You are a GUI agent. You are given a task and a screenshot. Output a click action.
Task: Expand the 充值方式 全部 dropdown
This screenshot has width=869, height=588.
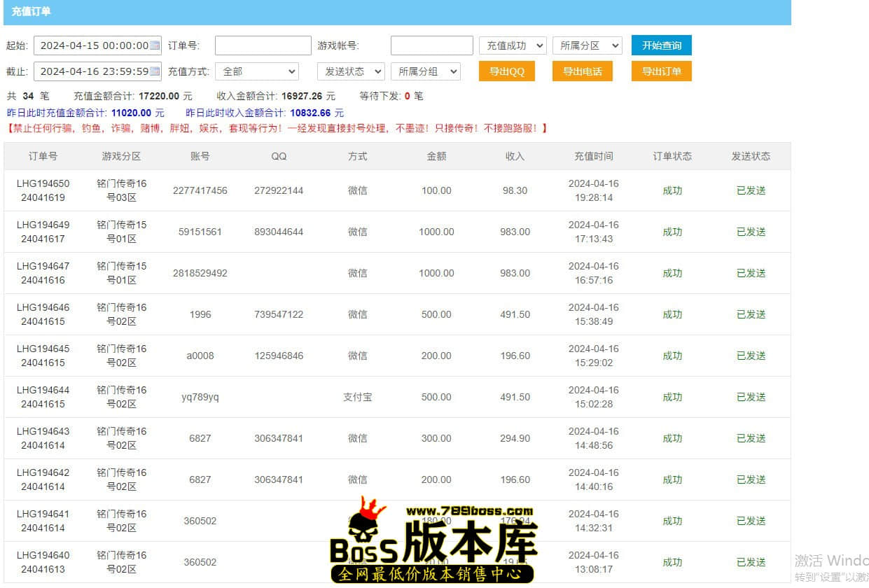tap(256, 71)
